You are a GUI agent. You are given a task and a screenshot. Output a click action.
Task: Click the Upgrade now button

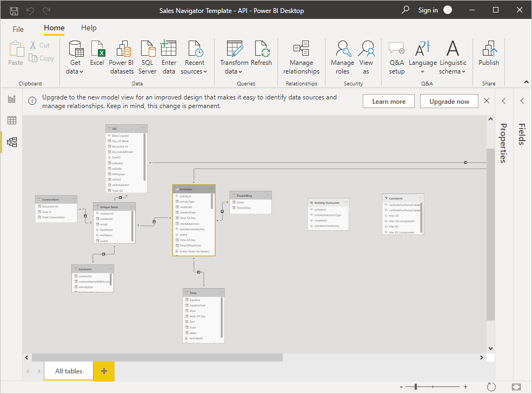tap(449, 102)
